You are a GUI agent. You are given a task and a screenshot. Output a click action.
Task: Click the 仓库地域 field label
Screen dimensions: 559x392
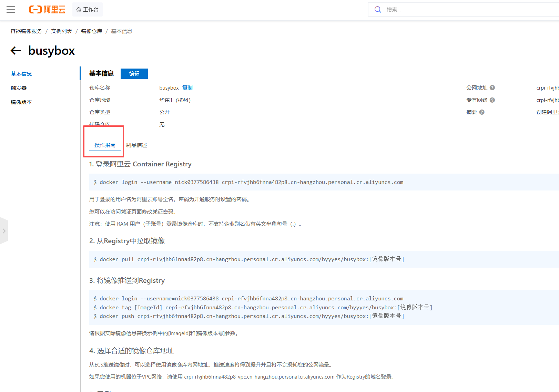100,100
